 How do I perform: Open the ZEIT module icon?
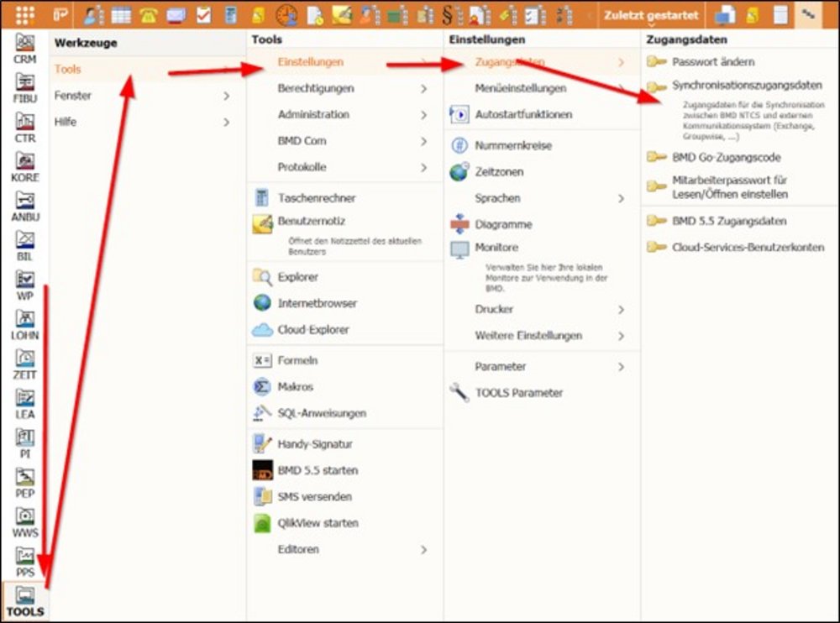pos(25,364)
